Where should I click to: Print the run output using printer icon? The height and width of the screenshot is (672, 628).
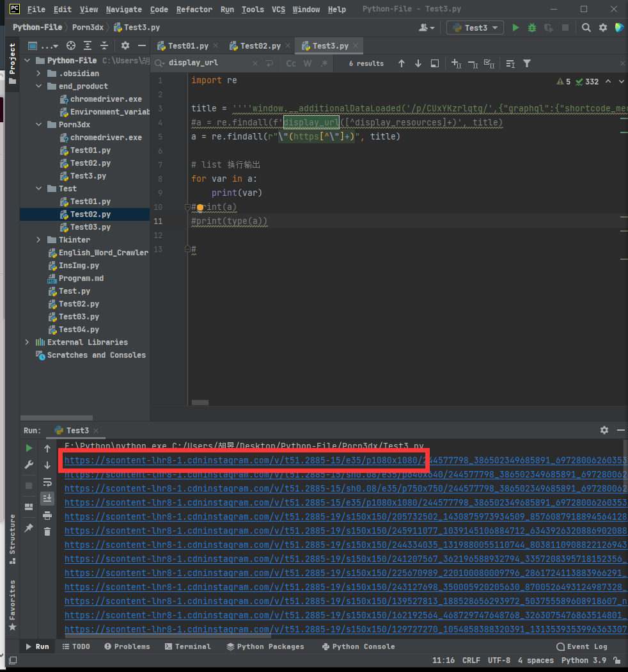[47, 515]
